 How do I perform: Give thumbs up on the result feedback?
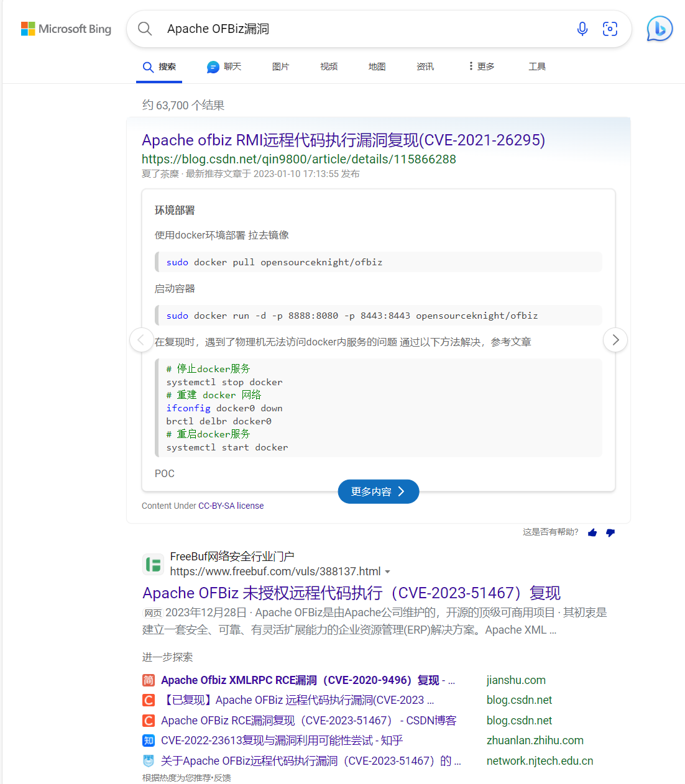click(592, 532)
